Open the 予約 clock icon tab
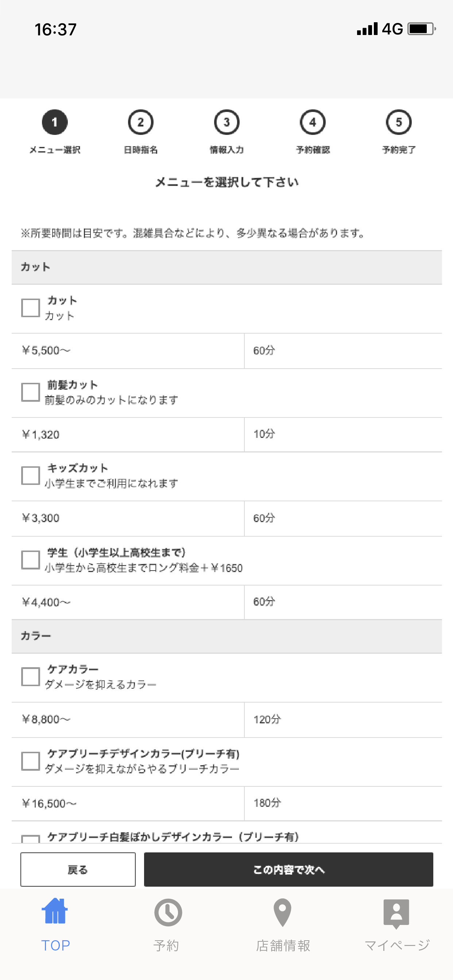Screen dimensions: 453x980 tap(168, 912)
